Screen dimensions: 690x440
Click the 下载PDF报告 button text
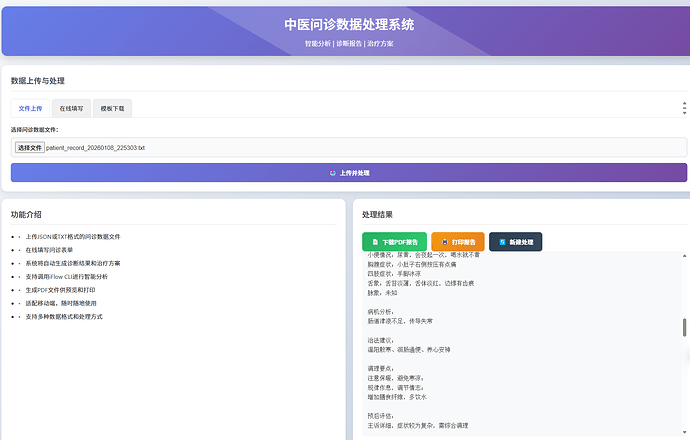click(x=400, y=242)
